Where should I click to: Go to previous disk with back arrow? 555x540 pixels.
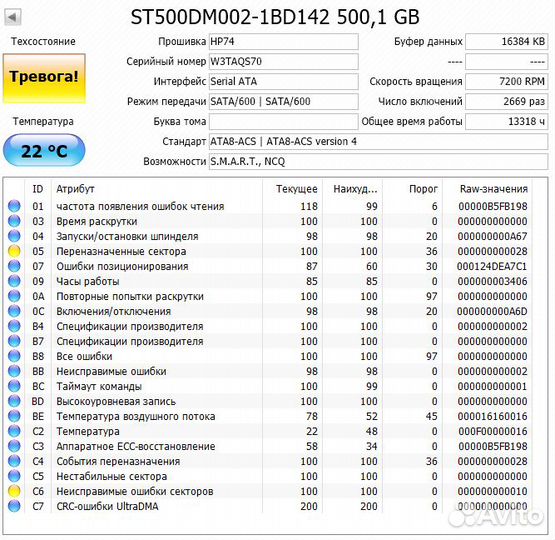point(13,17)
